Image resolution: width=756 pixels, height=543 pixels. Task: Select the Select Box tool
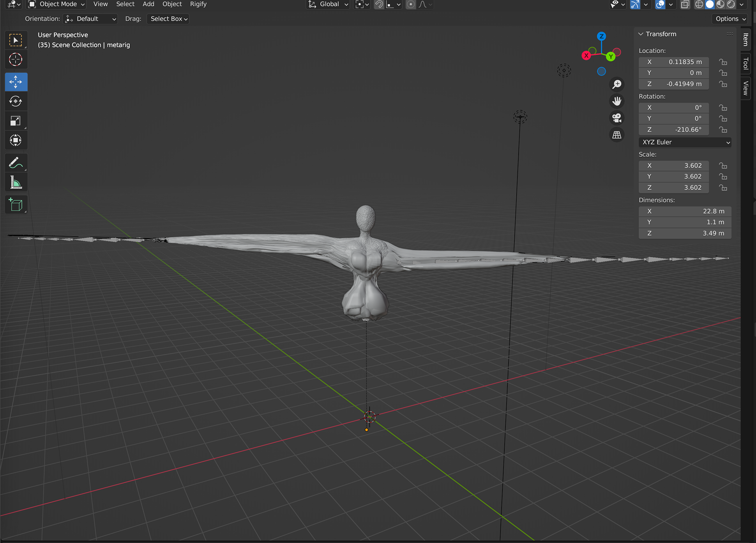click(x=16, y=40)
